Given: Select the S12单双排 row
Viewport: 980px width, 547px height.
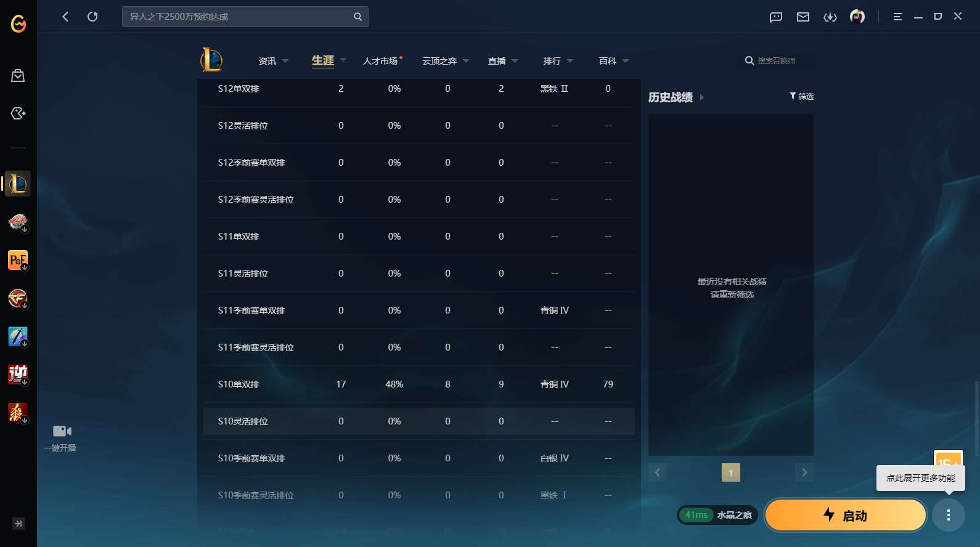Looking at the screenshot, I should point(419,89).
